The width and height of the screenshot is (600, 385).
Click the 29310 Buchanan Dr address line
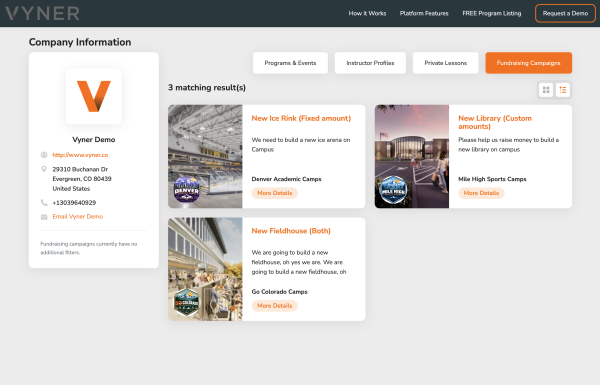click(80, 169)
